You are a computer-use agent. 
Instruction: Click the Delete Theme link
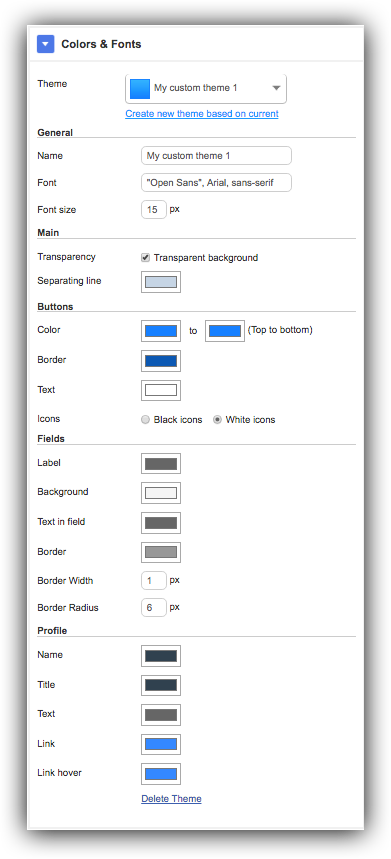171,799
